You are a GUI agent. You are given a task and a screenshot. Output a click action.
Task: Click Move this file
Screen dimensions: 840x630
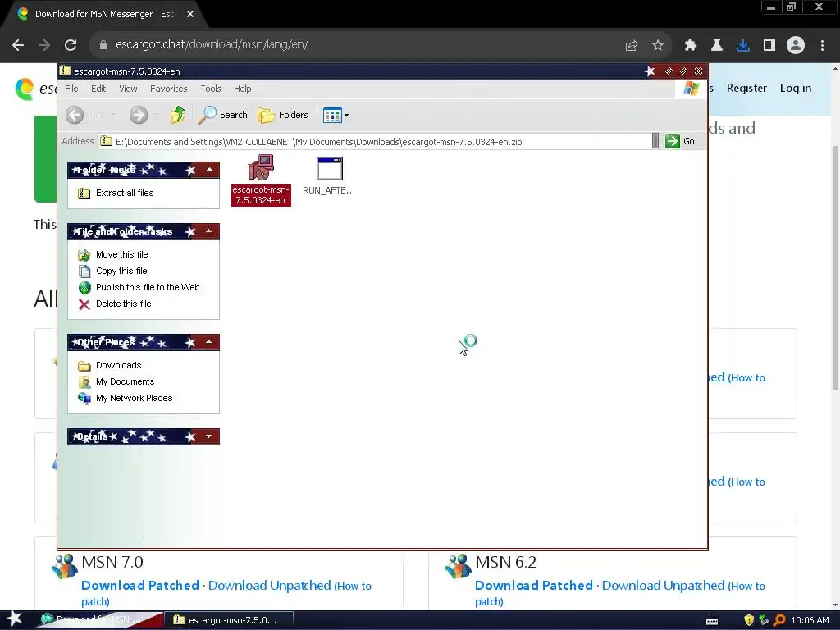(113, 254)
